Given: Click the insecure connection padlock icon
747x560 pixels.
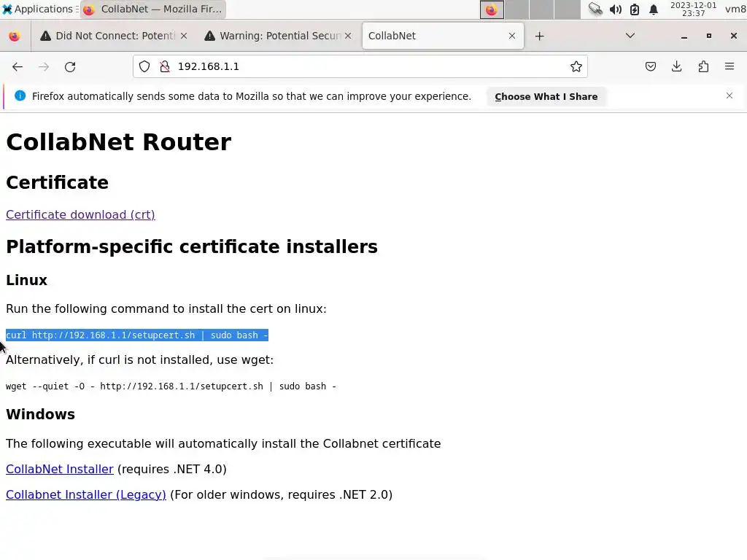Looking at the screenshot, I should [x=165, y=66].
